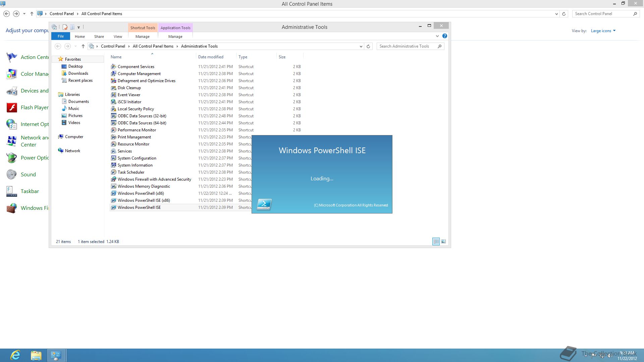Click the taskbar clock showing 11/22/2012

click(x=627, y=356)
